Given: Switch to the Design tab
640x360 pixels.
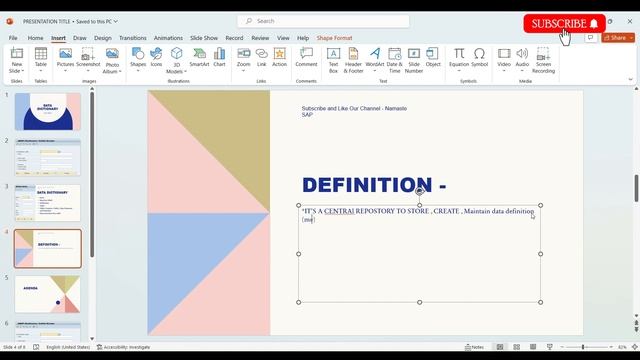Looking at the screenshot, I should (x=102, y=38).
